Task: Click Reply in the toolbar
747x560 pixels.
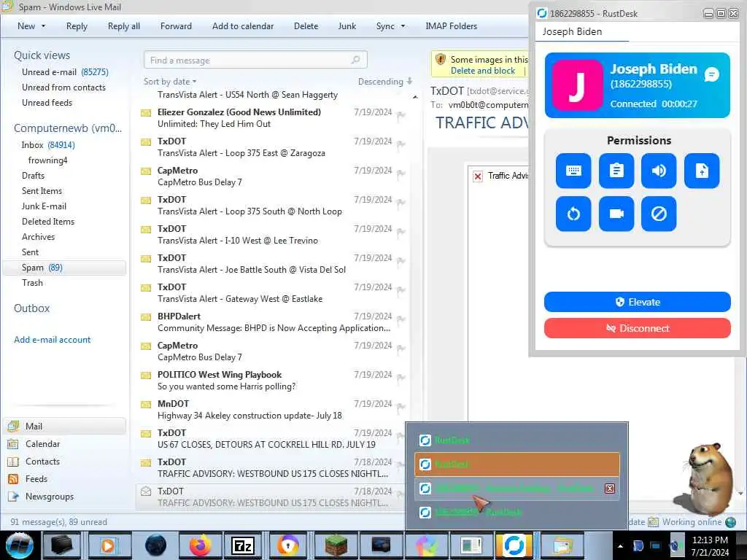Action: pos(77,26)
